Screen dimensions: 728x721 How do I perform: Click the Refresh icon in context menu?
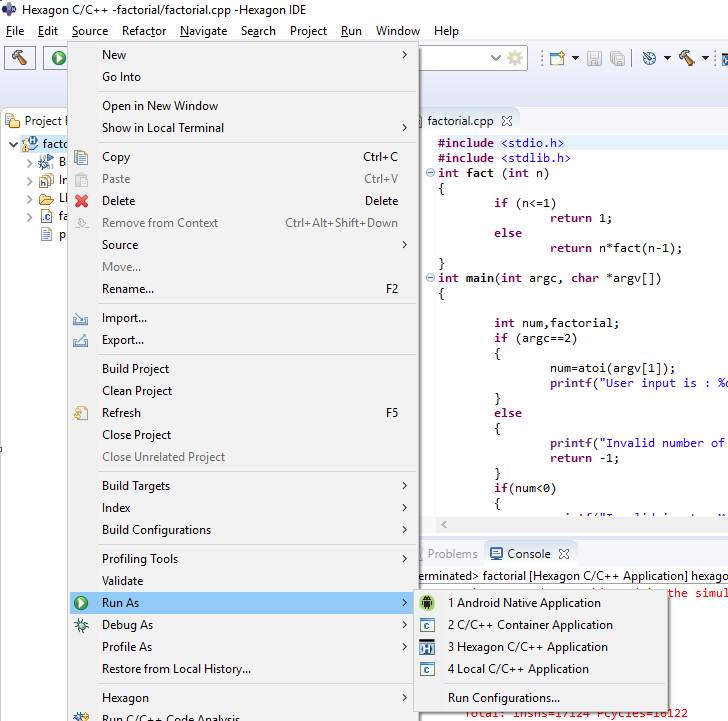(81, 413)
